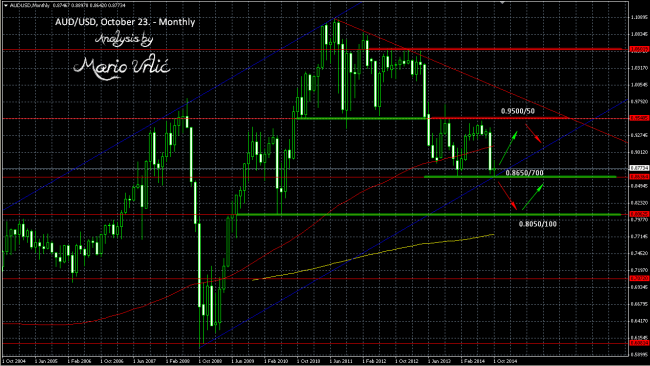The height and width of the screenshot is (366, 650).
Task: Select the '0.9500/50' resistance text label
Action: (518, 111)
